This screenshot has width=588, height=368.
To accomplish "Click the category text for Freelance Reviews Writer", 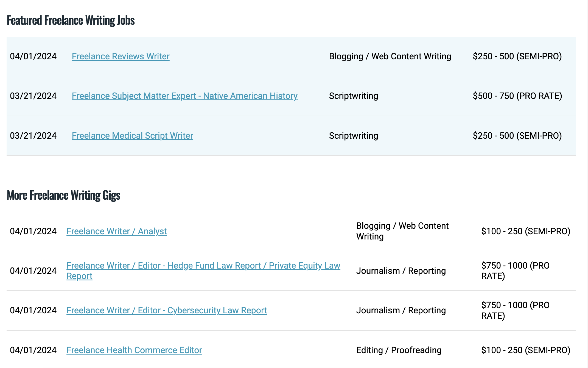I will [x=390, y=56].
